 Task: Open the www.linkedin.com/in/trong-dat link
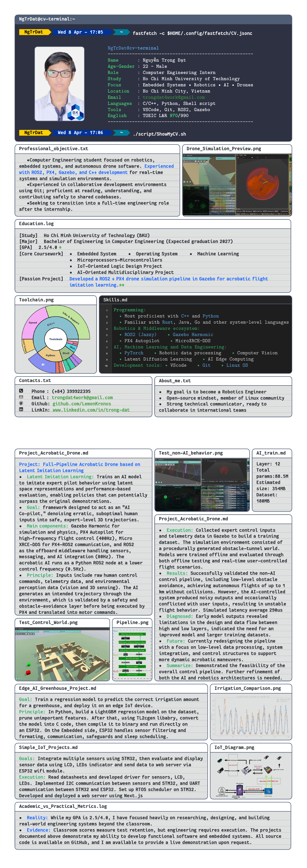click(91, 410)
